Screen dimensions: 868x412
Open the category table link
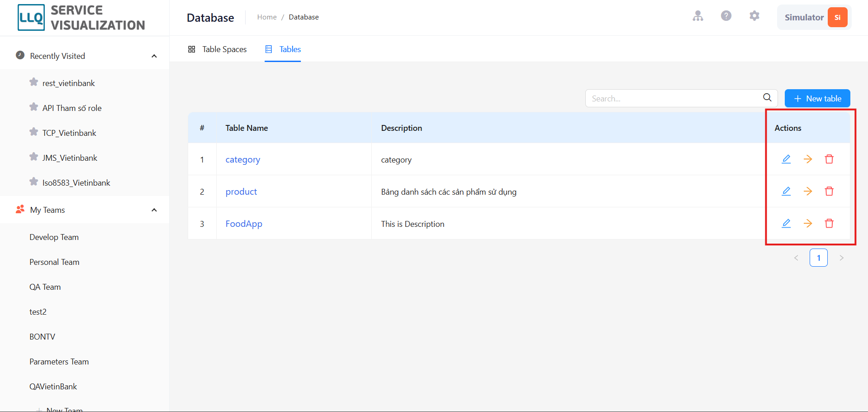tap(243, 159)
